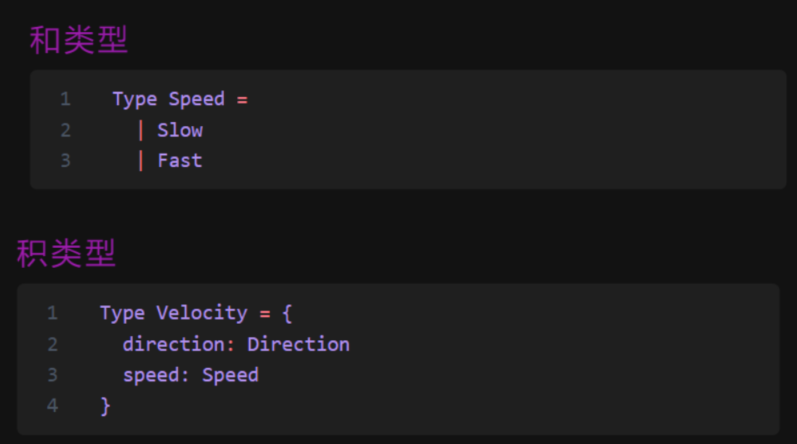Click the 'Slow' variant
Image resolution: width=797 pixels, height=444 pixels.
180,131
